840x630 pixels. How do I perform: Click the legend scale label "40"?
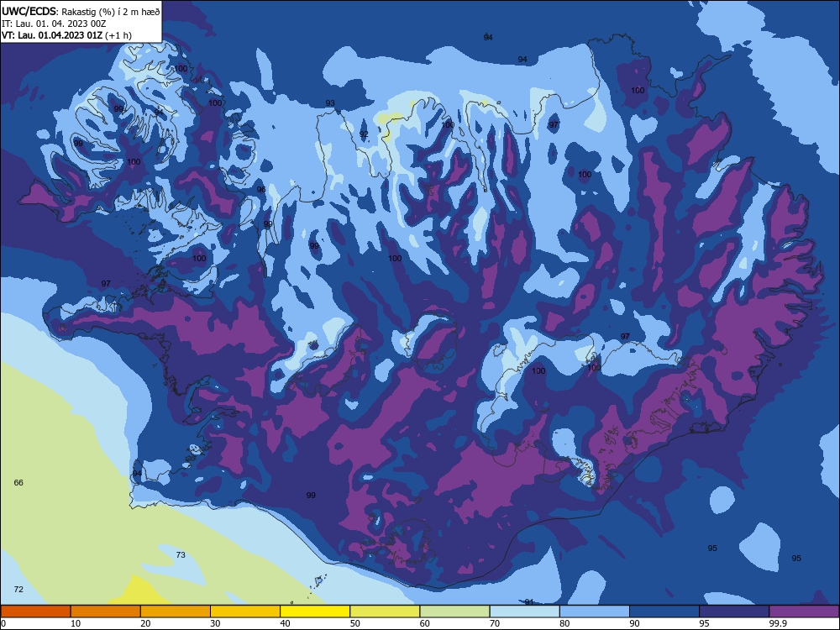coord(286,623)
